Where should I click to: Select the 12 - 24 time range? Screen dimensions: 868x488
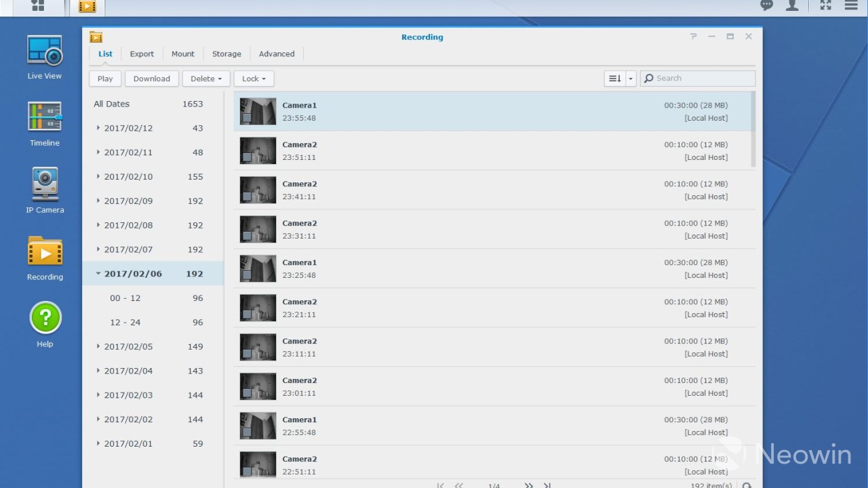click(153, 323)
